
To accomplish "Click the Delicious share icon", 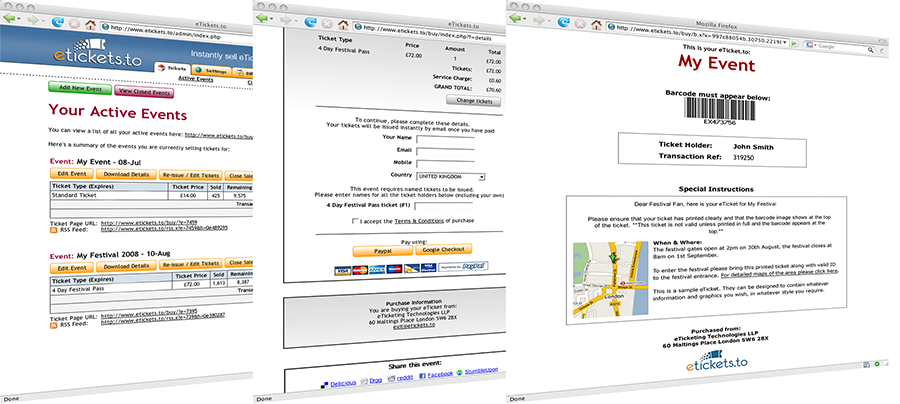I will (325, 384).
